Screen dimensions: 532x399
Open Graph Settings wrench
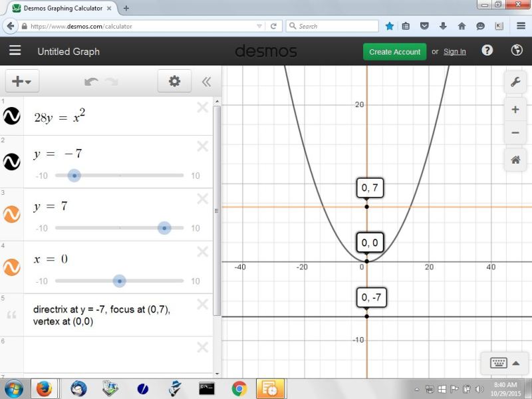[x=515, y=82]
